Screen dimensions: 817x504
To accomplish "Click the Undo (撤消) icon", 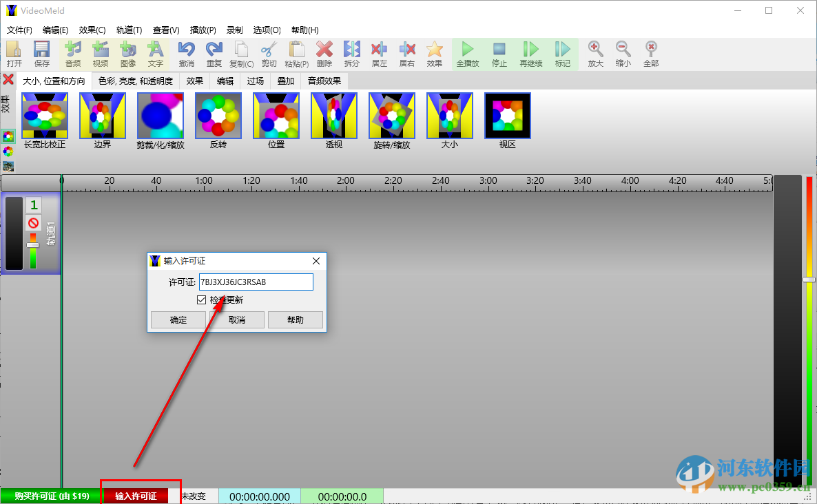I will click(186, 54).
